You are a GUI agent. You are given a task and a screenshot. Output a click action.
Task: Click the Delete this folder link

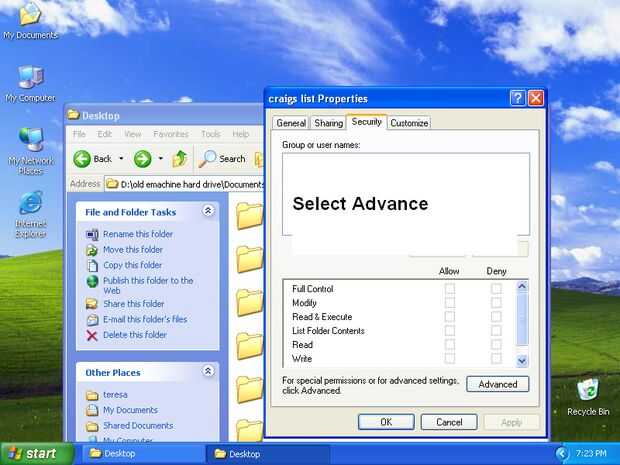click(135, 335)
